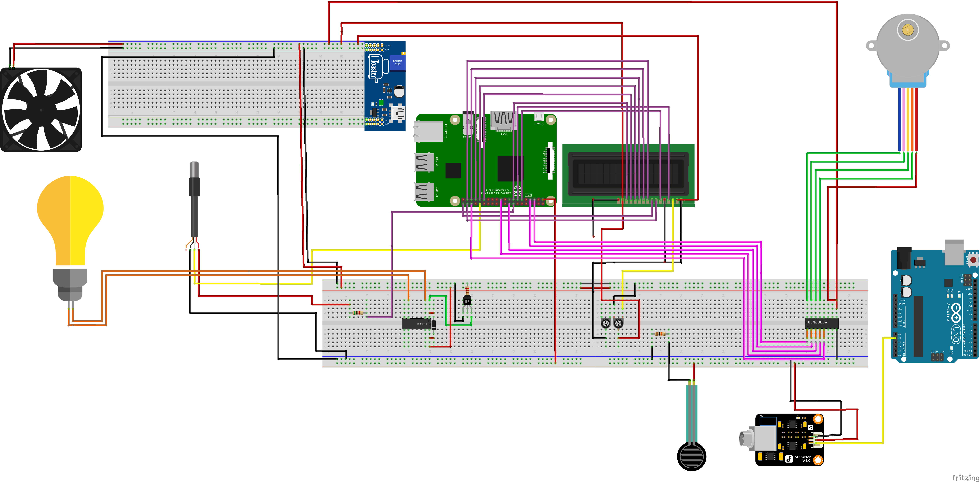The width and height of the screenshot is (980, 482).
Task: Select the green LCD display module
Action: 628,175
